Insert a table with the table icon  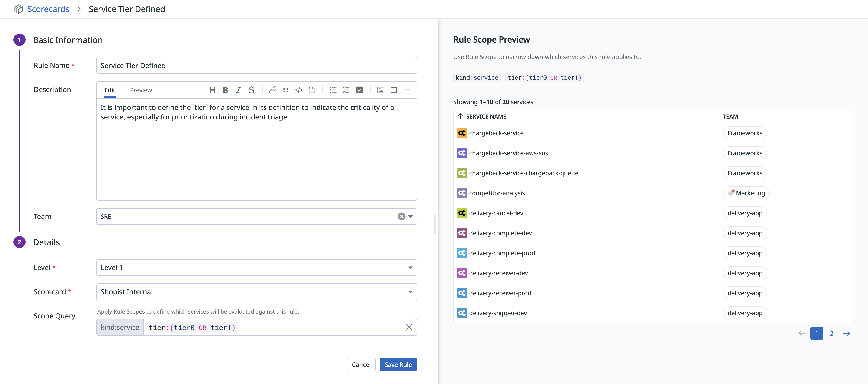[x=394, y=90]
